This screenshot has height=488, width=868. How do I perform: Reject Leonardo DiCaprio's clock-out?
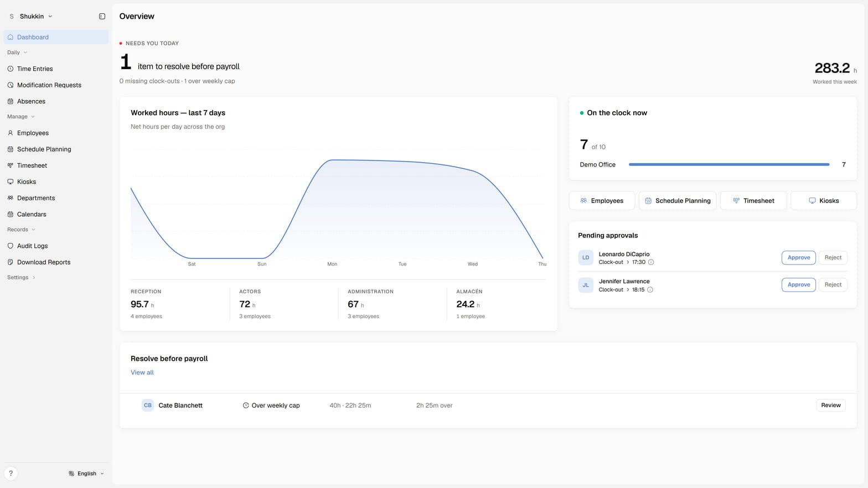click(x=833, y=258)
